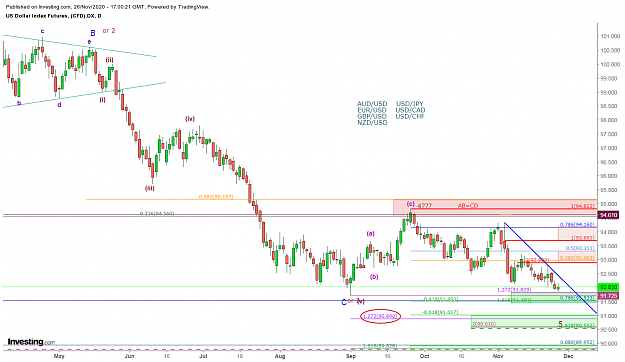Image resolution: width=625 pixels, height=362 pixels.
Task: Click the May date axis label
Action: coord(59,356)
